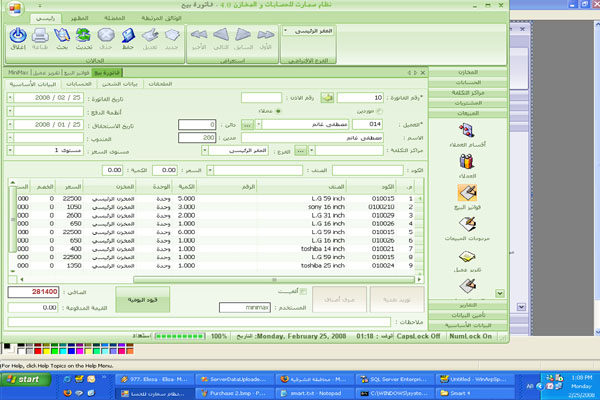Image resolution: width=600 pixels, height=400 pixels.
Task: Click the Print (طباعة) printer icon
Action: tap(40, 36)
